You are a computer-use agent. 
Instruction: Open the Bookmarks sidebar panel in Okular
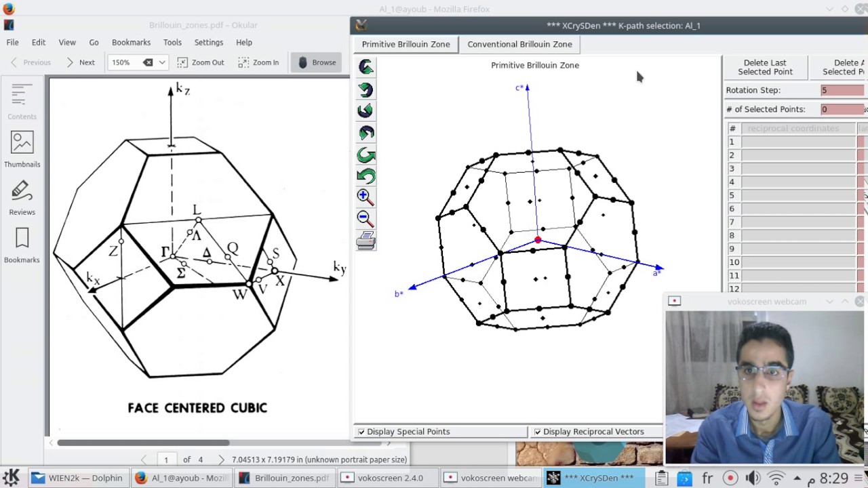tap(22, 245)
